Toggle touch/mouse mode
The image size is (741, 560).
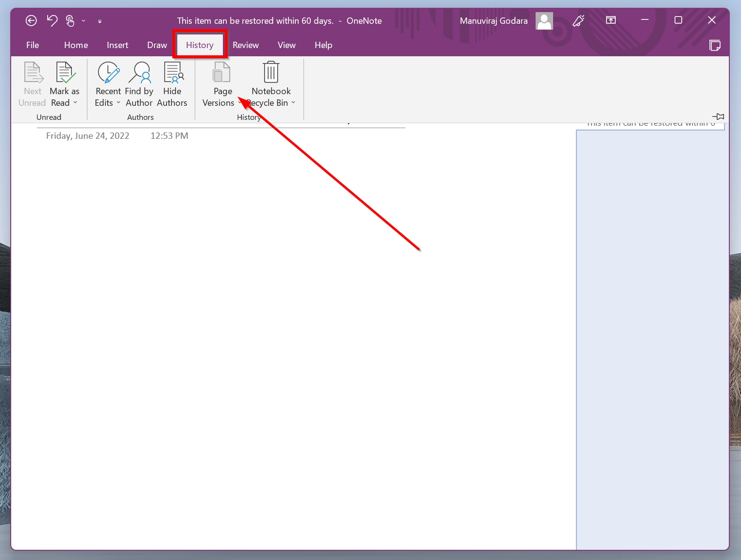click(70, 20)
